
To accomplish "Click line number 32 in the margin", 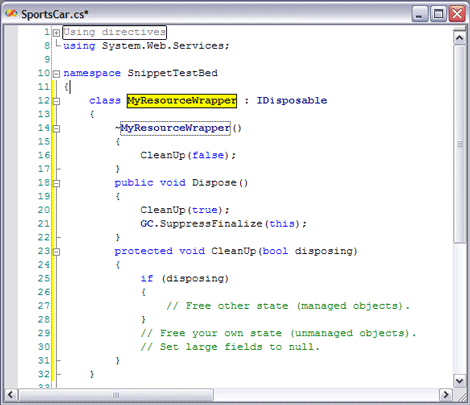I will click(44, 374).
